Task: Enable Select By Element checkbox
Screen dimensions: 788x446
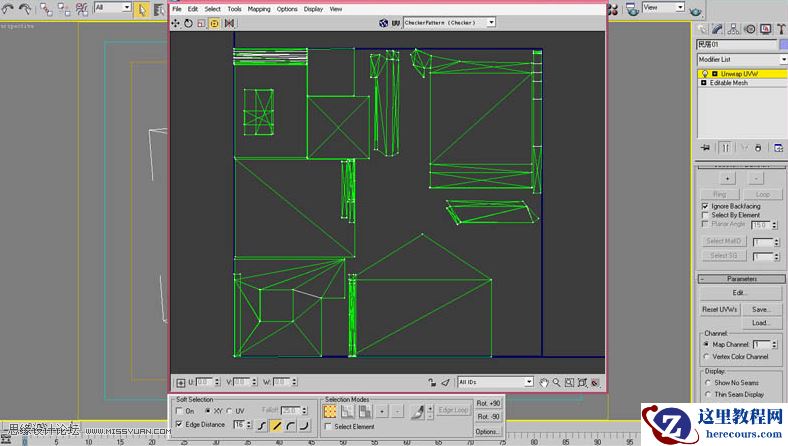Action: (705, 215)
